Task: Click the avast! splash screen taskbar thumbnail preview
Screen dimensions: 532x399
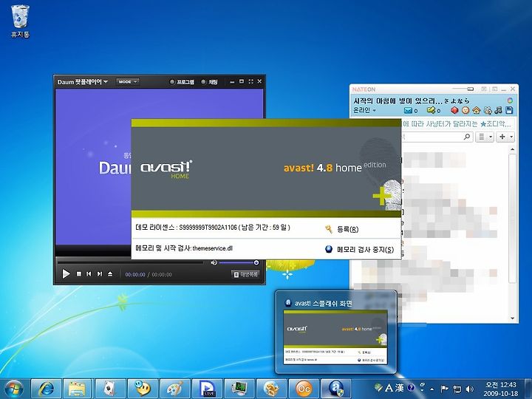Action: click(x=335, y=337)
